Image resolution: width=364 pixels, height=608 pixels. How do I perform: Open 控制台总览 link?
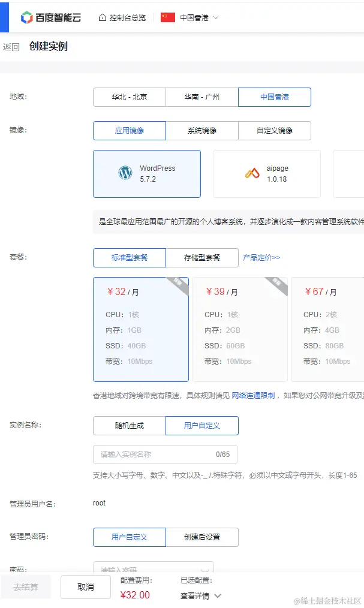click(x=127, y=17)
